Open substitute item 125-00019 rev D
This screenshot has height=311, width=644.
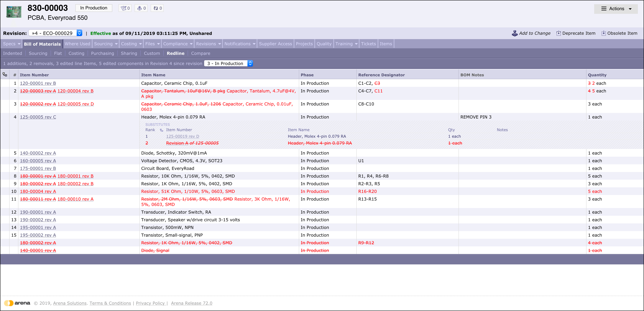183,136
